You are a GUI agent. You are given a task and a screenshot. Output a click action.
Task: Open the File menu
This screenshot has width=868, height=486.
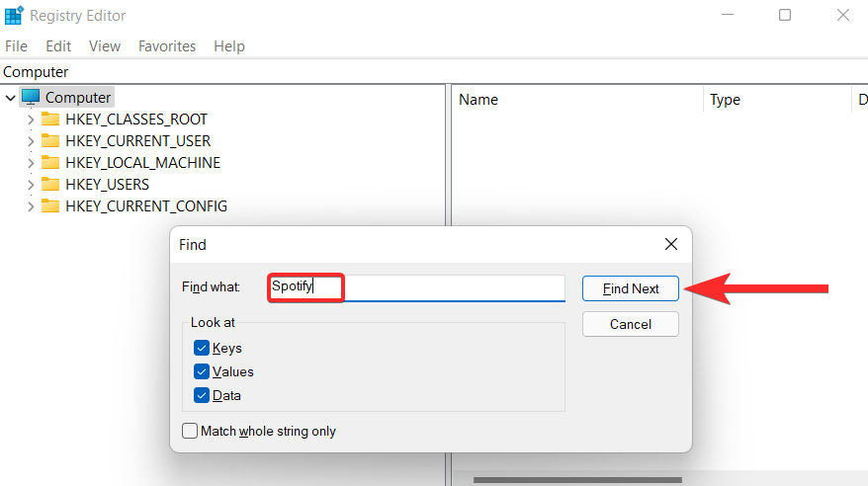coord(16,45)
